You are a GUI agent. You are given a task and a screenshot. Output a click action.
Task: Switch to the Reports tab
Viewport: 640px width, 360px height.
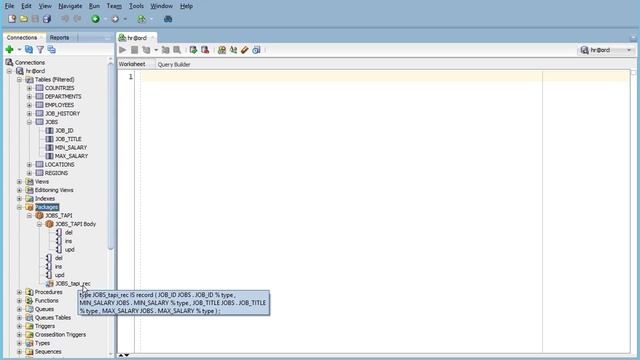coord(59,38)
